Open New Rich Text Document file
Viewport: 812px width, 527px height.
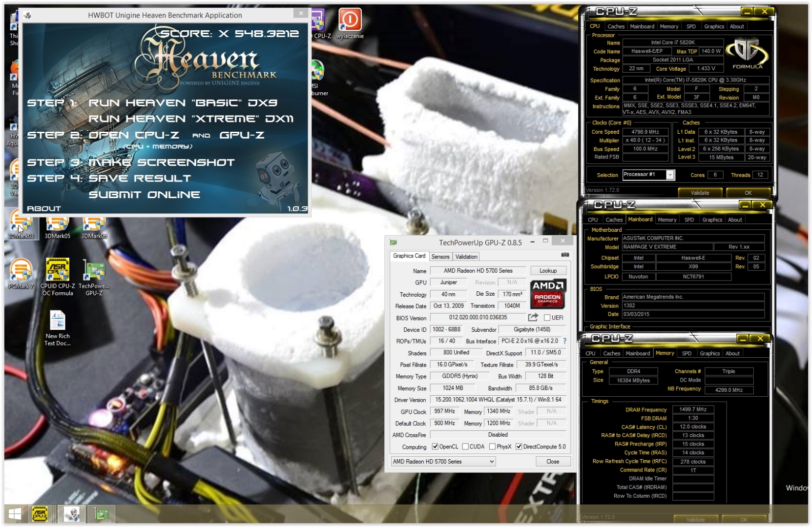coord(58,328)
